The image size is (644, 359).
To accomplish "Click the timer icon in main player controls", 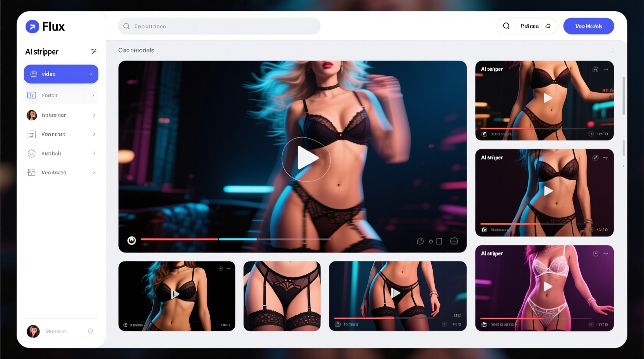I will pos(420,241).
